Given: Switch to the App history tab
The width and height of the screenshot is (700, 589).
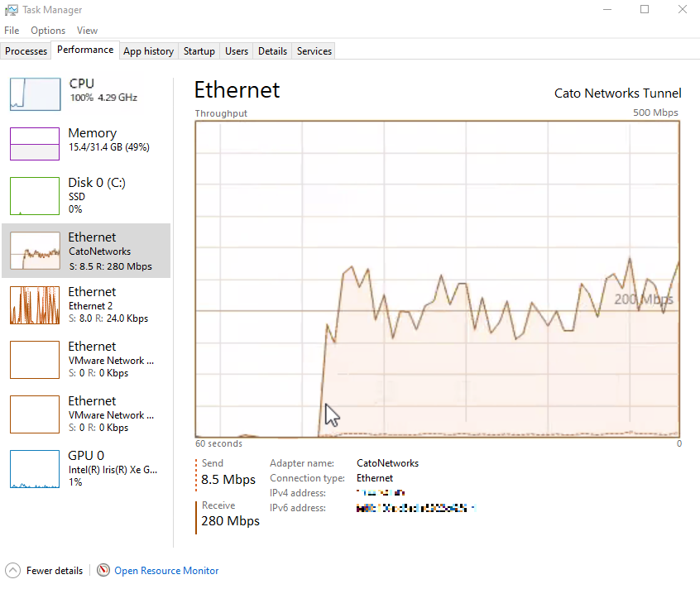Looking at the screenshot, I should coord(148,51).
